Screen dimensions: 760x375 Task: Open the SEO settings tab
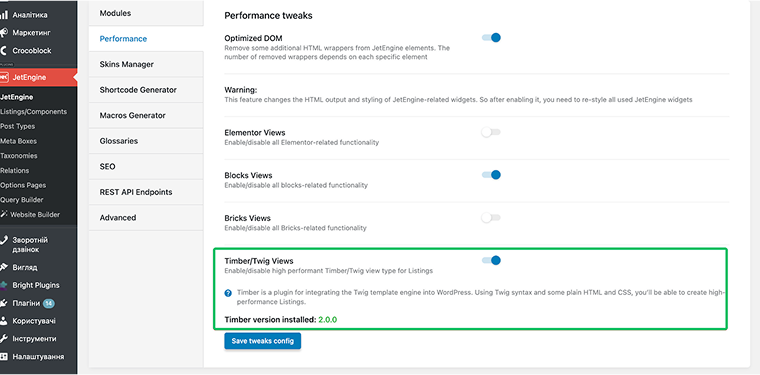click(x=146, y=166)
